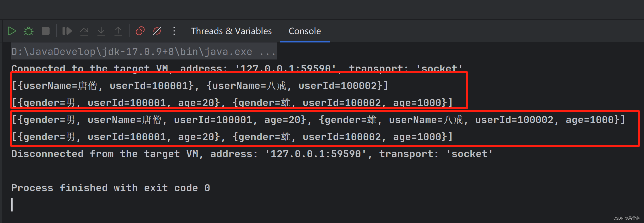Click the Debug bug icon

(x=29, y=31)
